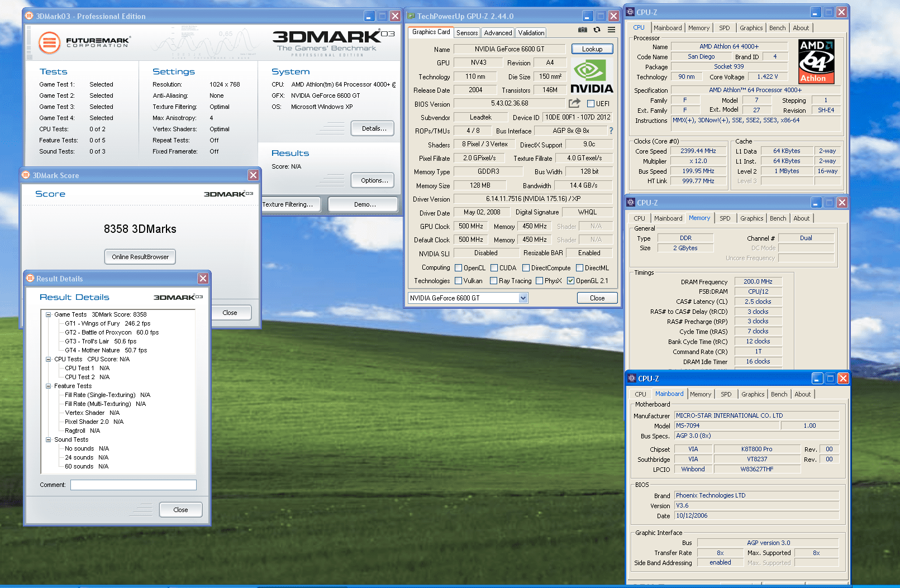Minimize the GPU-Z window
This screenshot has width=900, height=588.
[x=587, y=16]
